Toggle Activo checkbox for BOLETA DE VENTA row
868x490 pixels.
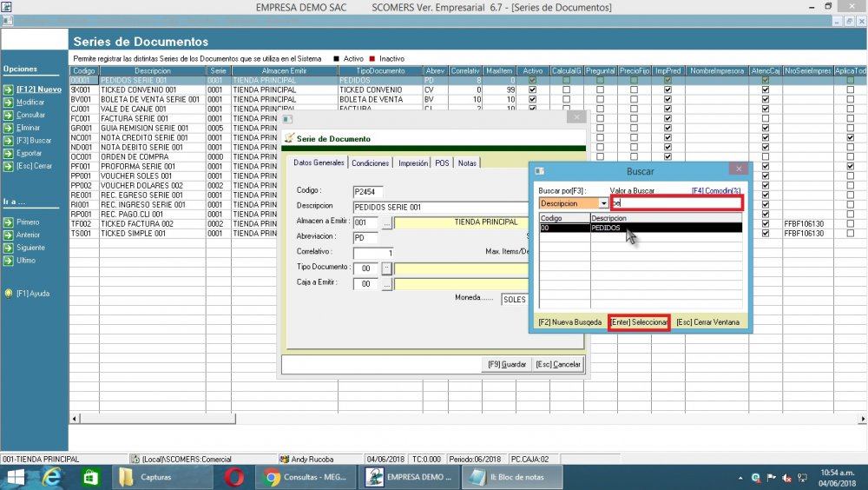533,99
